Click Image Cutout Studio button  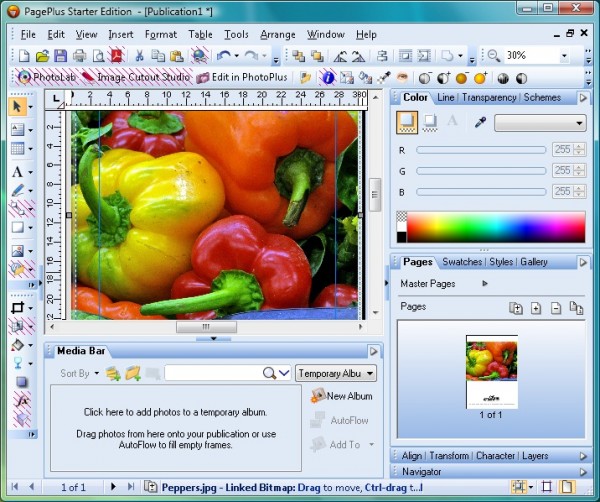(135, 78)
